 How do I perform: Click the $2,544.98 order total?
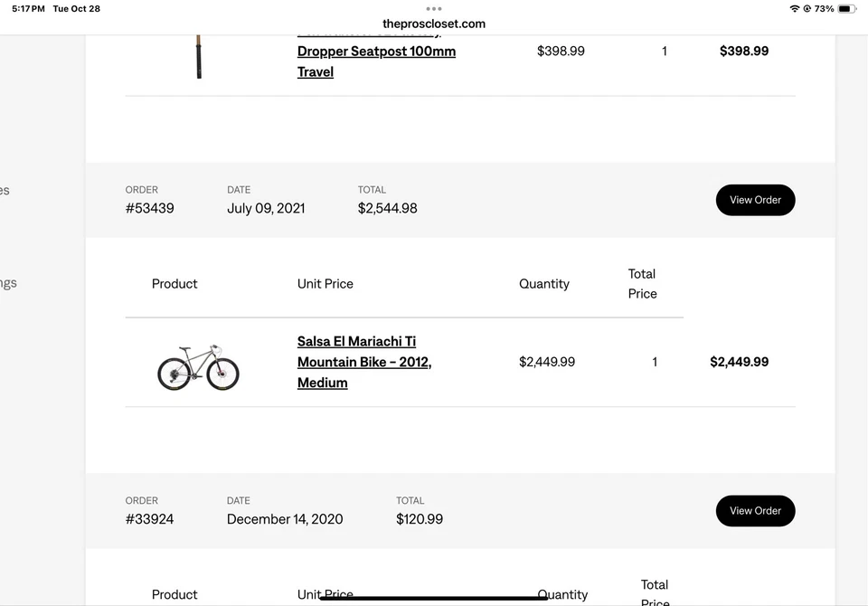coord(388,208)
